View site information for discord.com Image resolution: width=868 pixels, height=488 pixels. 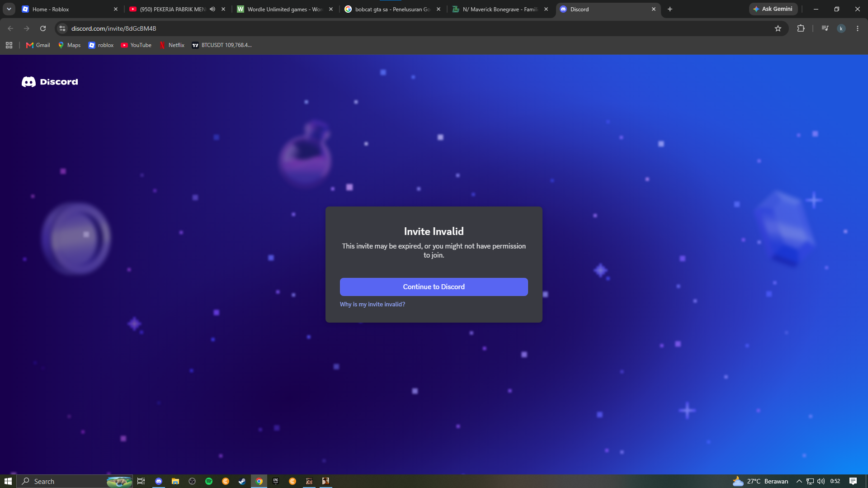pyautogui.click(x=62, y=28)
